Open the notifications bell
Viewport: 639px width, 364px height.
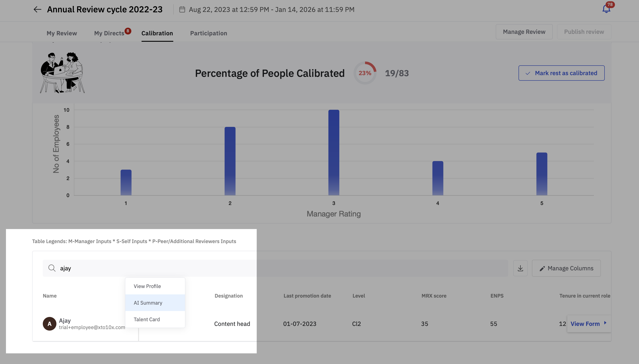pyautogui.click(x=606, y=9)
